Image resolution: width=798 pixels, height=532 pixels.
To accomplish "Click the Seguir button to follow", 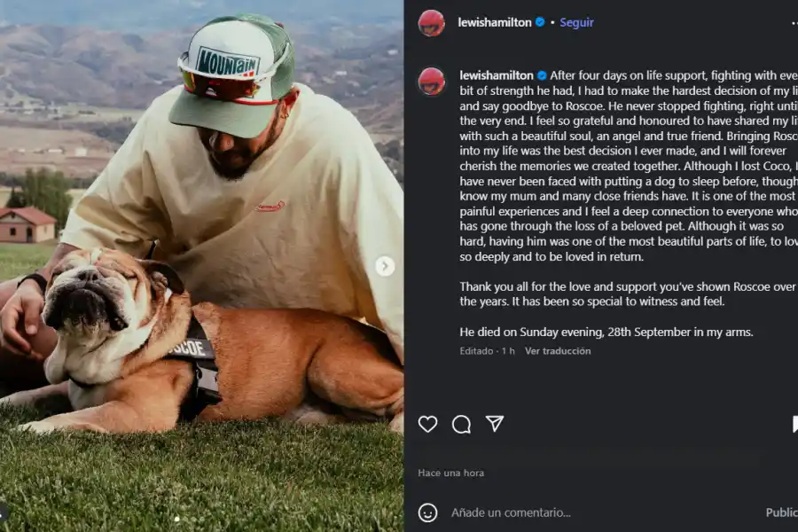I will coord(576,21).
